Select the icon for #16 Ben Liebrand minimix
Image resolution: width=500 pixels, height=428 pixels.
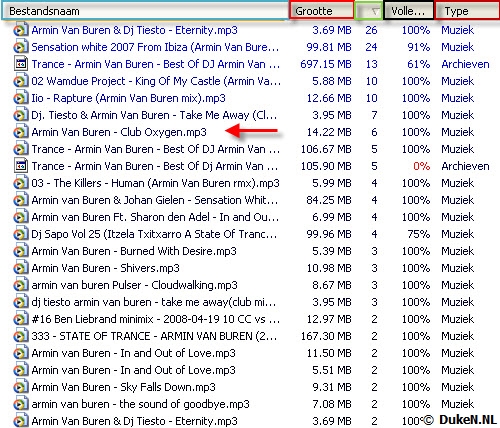[x=20, y=319]
